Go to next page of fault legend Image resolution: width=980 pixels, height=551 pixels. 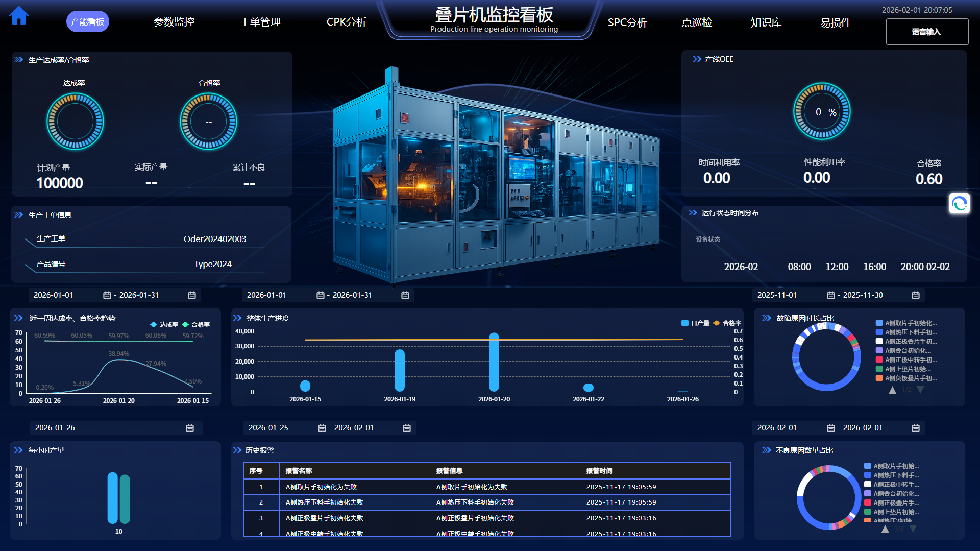[920, 390]
